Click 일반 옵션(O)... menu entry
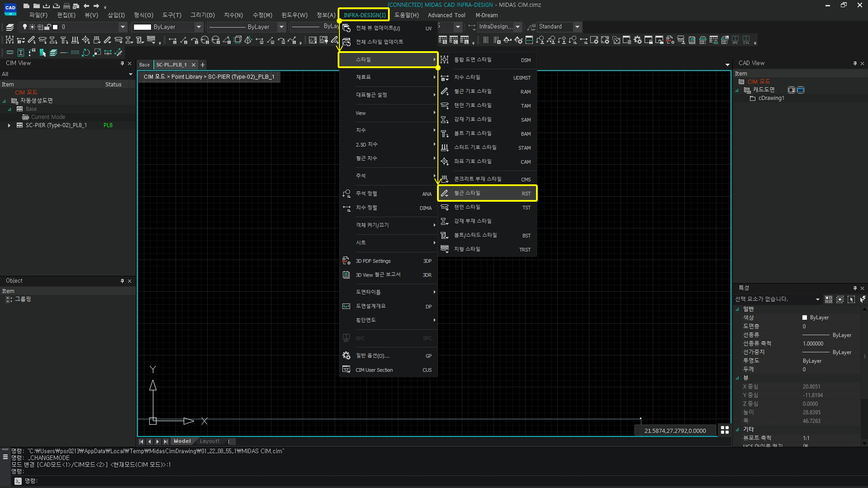 coord(388,356)
